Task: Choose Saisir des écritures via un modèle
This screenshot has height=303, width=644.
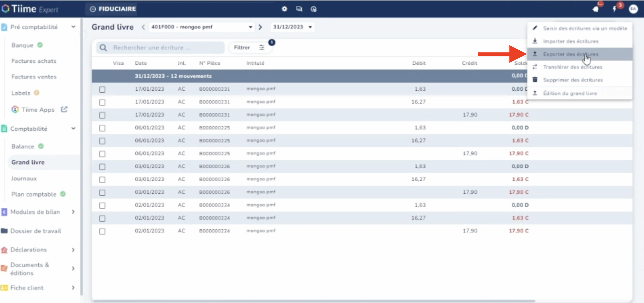Action: [580, 28]
